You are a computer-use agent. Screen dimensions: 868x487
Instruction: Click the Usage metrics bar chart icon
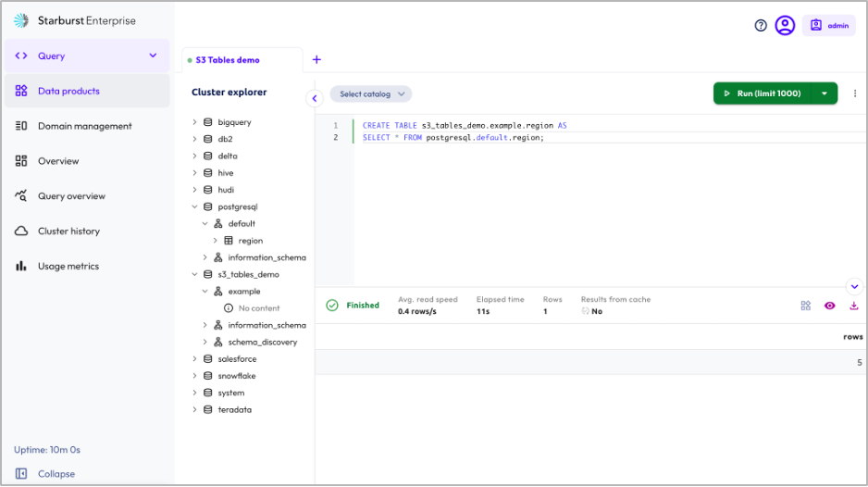coord(21,266)
